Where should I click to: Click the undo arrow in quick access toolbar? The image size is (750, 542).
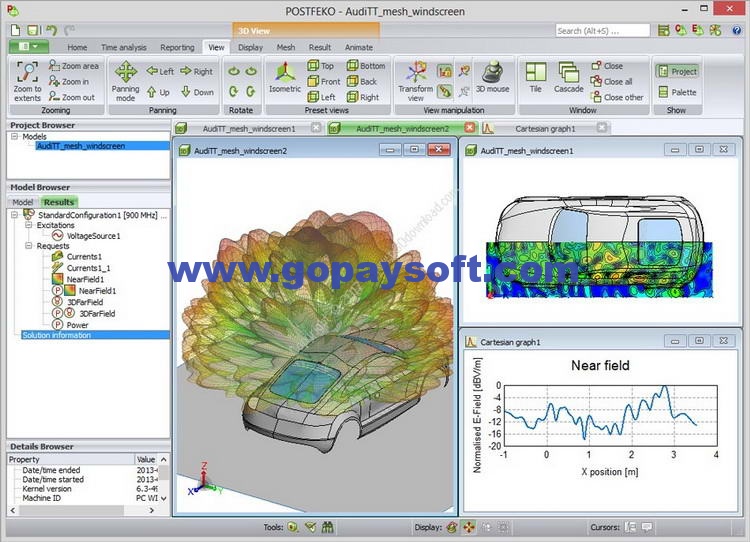tap(52, 31)
